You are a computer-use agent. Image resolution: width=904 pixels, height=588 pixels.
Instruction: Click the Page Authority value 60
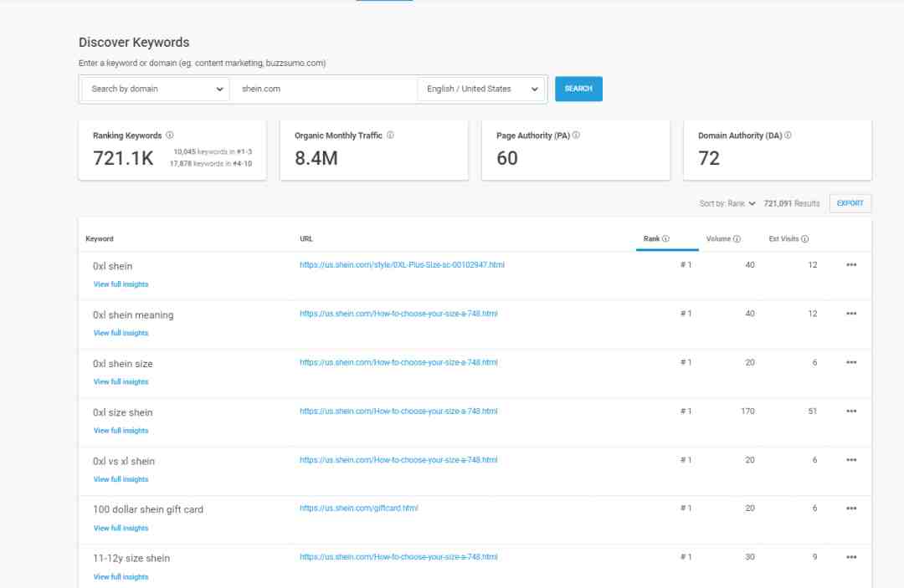point(507,158)
